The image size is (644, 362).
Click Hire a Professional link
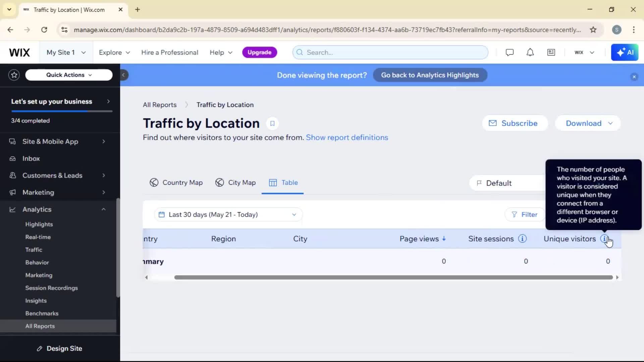(170, 52)
